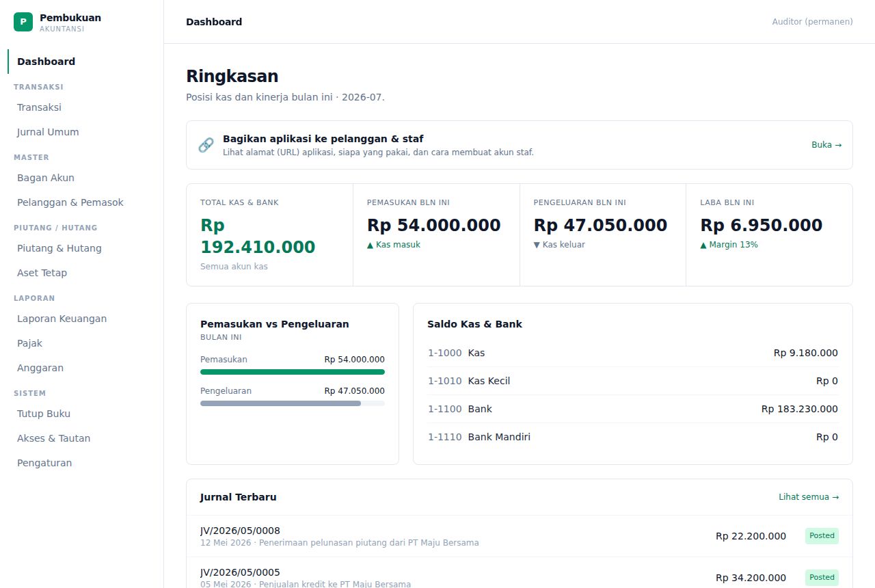Click the Pemasukan vs Pengeluaran card title

coord(275,324)
